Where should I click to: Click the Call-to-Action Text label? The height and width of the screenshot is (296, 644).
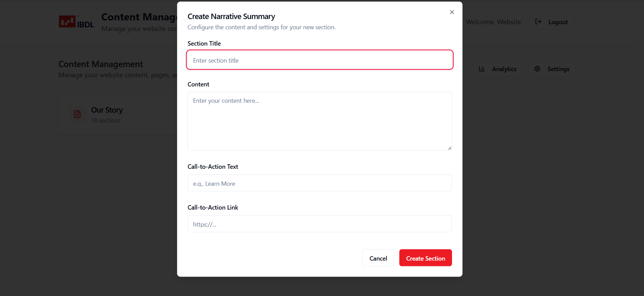point(213,167)
